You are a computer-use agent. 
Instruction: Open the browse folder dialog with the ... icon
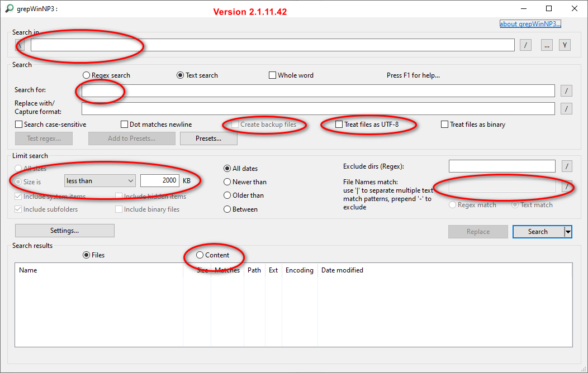point(546,45)
